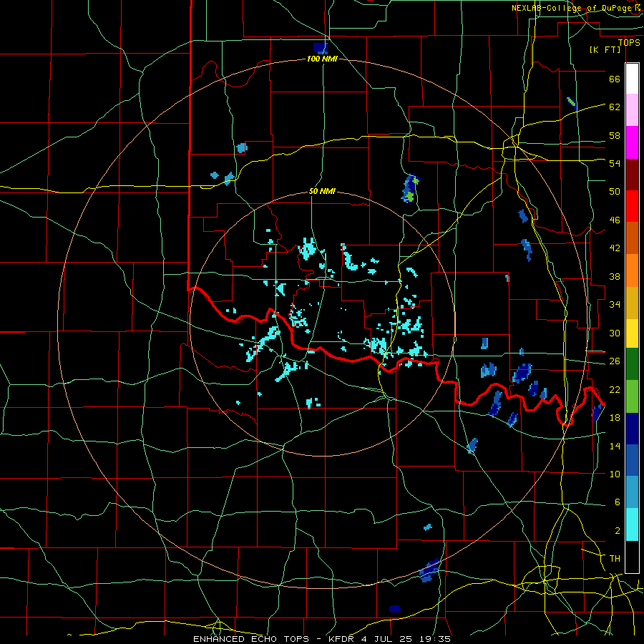The height and width of the screenshot is (644, 644).
Task: Click the green-topped echo cell northeast of center
Action: pyautogui.click(x=410, y=188)
